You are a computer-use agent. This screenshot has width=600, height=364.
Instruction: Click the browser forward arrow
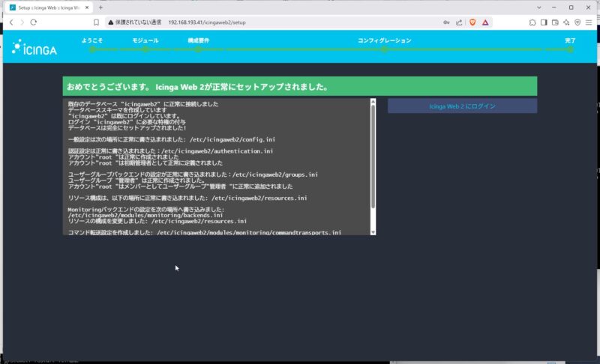coord(22,22)
